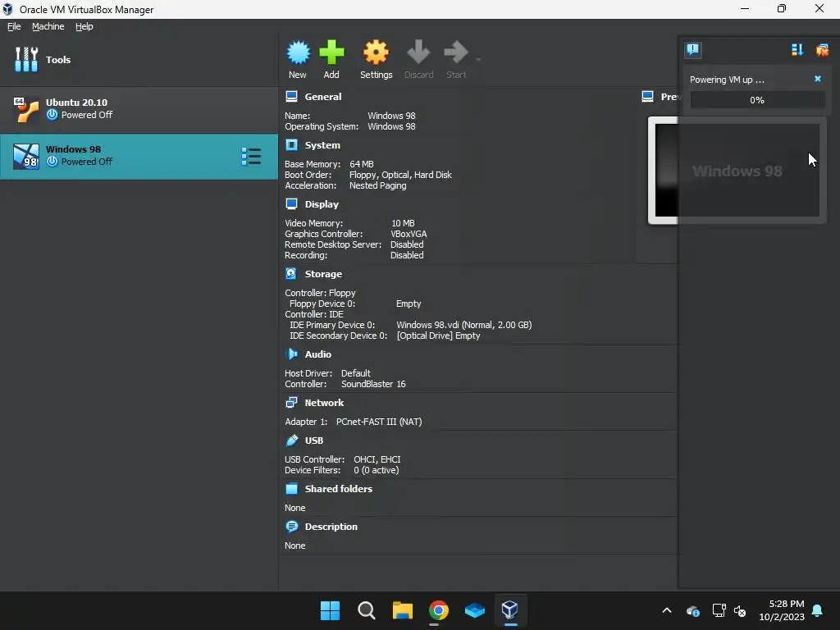Open the Network section header link
The width and height of the screenshot is (840, 630).
[x=324, y=403]
